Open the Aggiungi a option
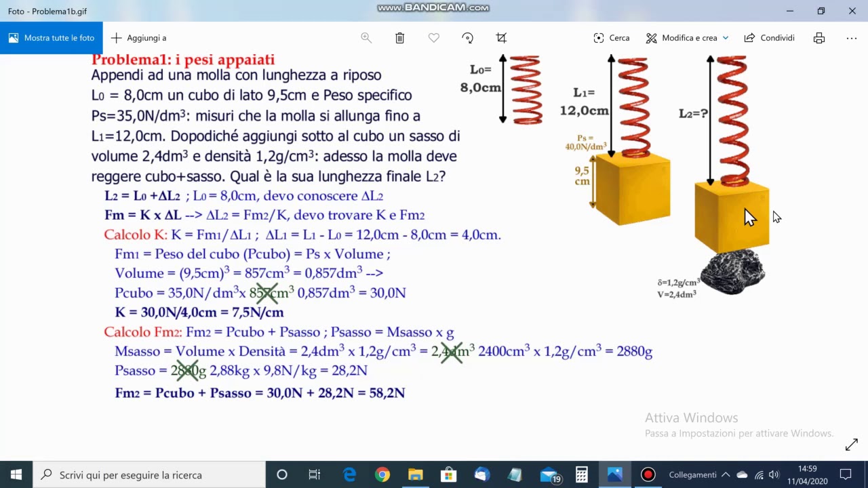Screen dimensions: 868x488 (139, 38)
